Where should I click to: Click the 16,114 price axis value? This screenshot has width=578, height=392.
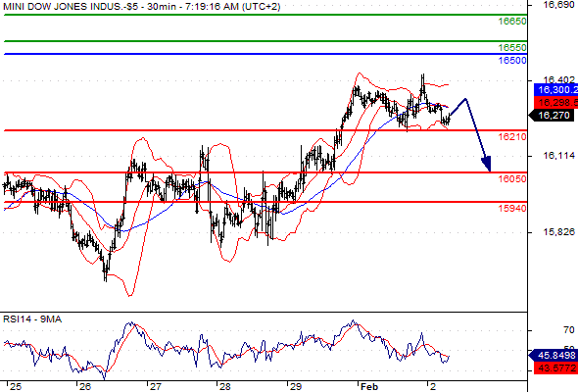point(558,156)
